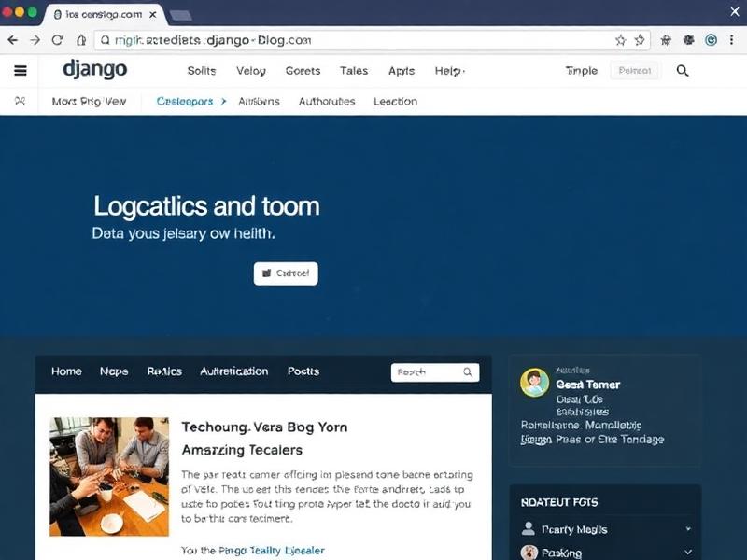747x560 pixels.
Task: Switch to the 'Poets' tab in the blog navbar
Action: coord(303,371)
